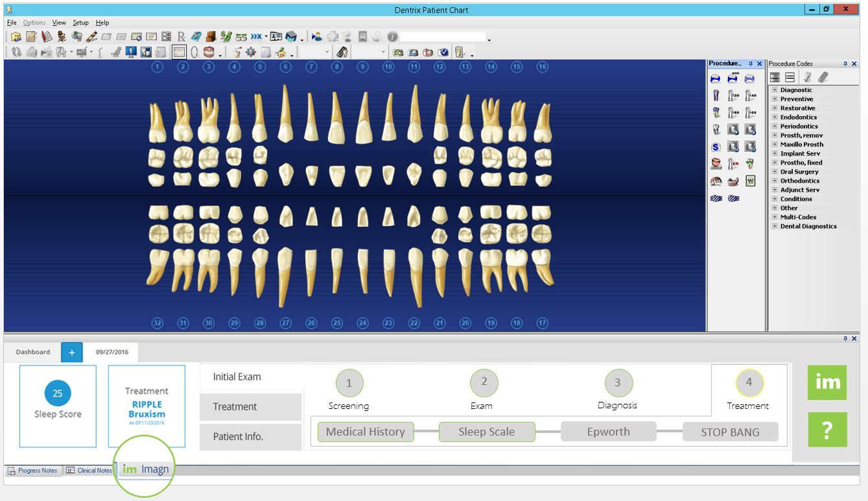Click the gray info circle toolbar icon
868x501 pixels.
(392, 36)
